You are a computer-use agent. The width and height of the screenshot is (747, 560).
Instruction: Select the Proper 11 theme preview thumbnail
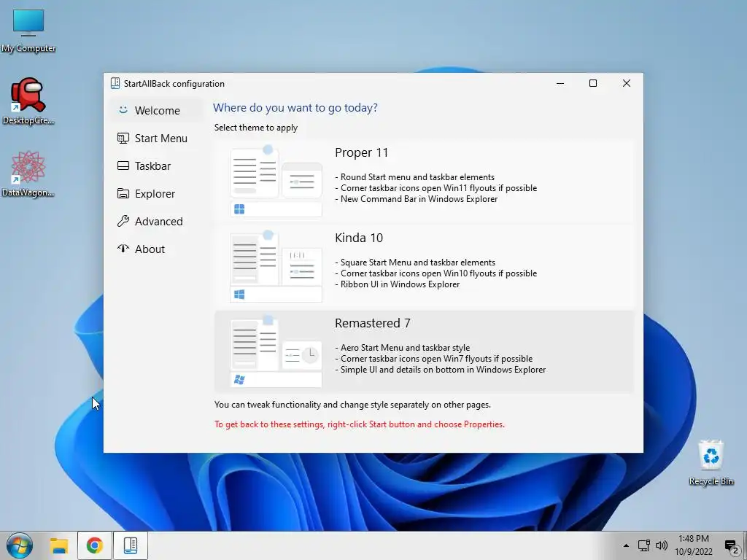276,181
